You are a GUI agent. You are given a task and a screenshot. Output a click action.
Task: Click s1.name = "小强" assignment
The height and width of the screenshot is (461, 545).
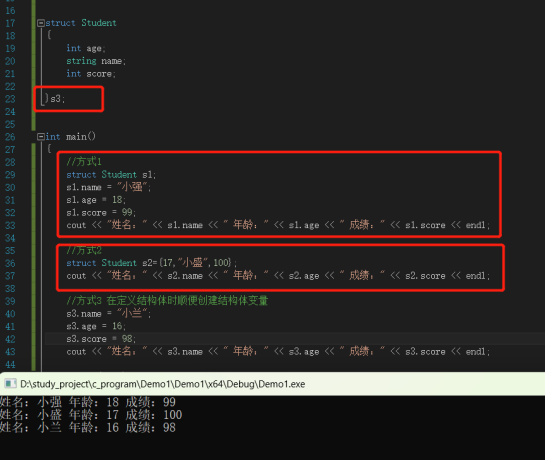[109, 187]
